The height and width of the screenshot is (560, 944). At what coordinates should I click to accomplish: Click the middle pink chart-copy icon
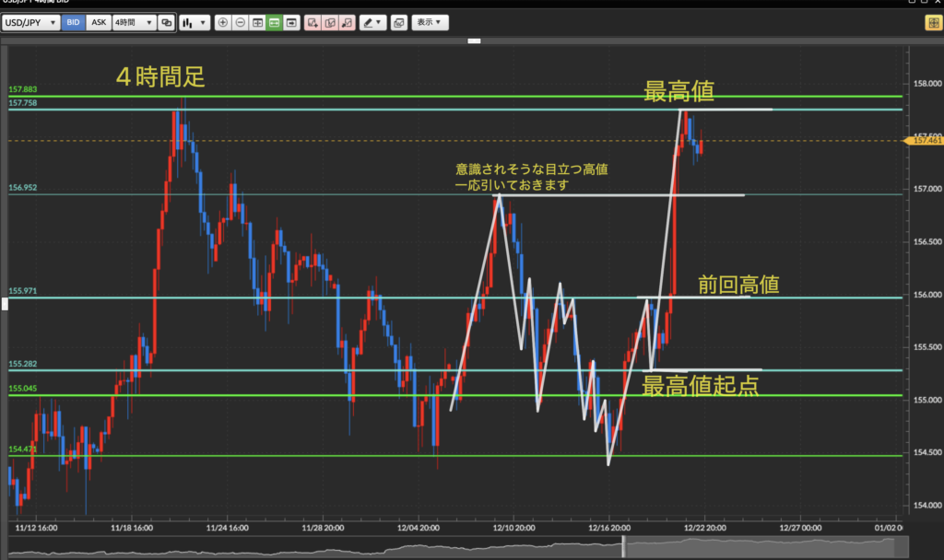click(330, 22)
